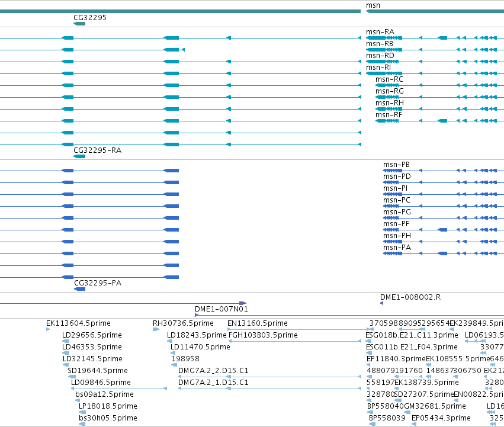Open the BP558039 feature label

387,418
